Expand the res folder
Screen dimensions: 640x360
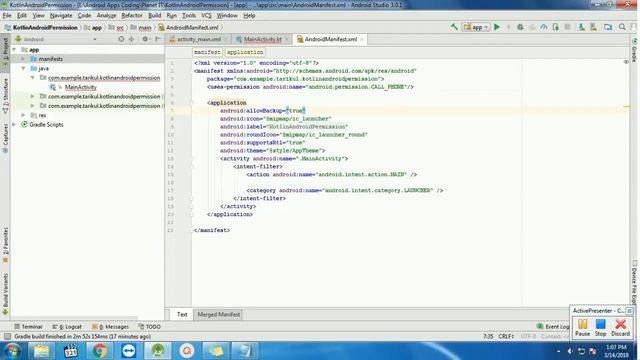23,116
